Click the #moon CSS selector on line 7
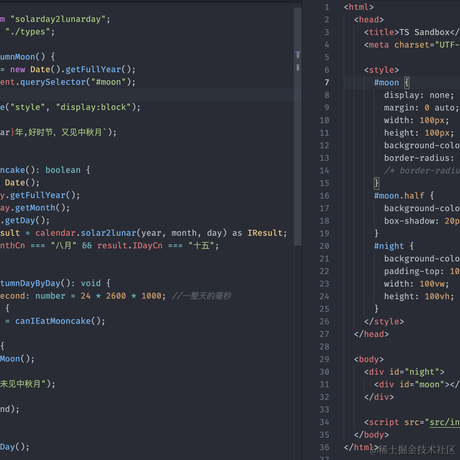The image size is (460, 460). point(386,82)
